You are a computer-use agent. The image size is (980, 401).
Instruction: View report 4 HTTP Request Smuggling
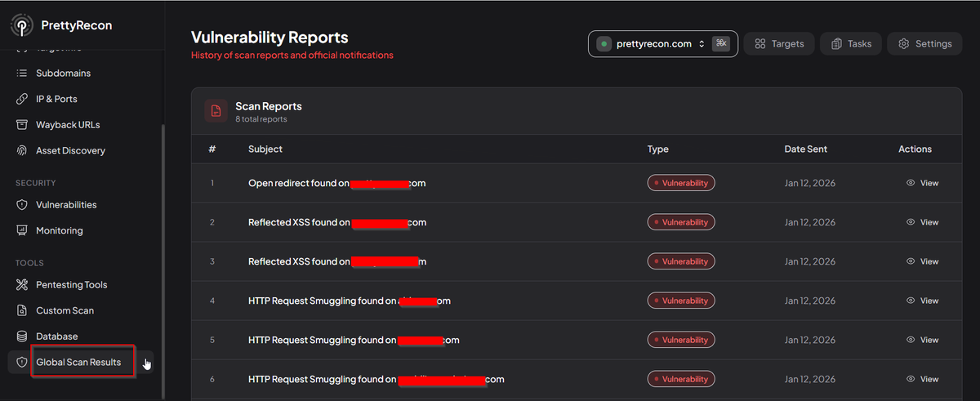(923, 301)
